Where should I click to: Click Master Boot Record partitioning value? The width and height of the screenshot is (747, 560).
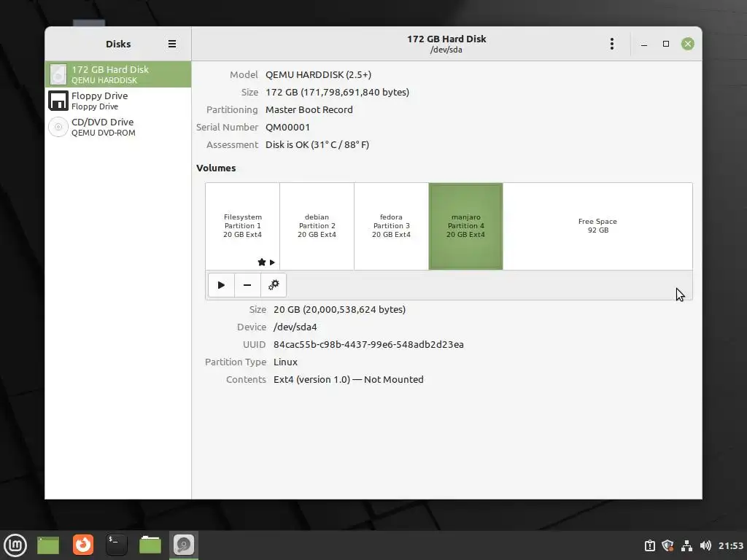coord(309,109)
